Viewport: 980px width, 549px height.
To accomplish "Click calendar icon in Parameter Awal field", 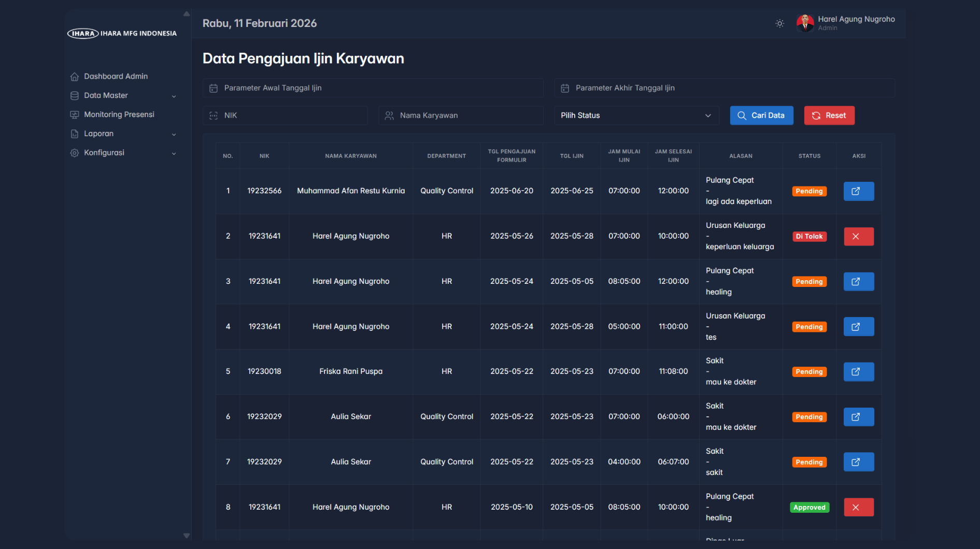I will click(214, 89).
